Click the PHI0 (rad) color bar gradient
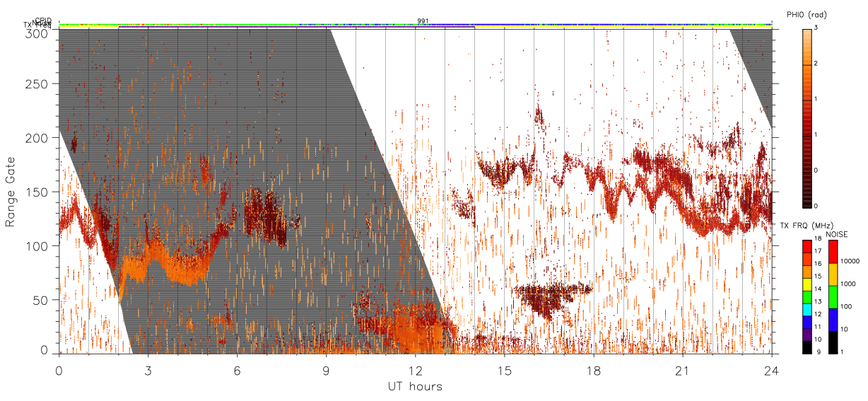Image resolution: width=868 pixels, height=401 pixels. [x=807, y=117]
